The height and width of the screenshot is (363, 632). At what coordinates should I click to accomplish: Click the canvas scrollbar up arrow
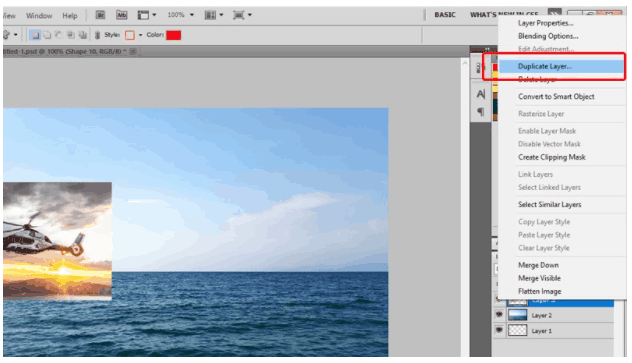(465, 63)
